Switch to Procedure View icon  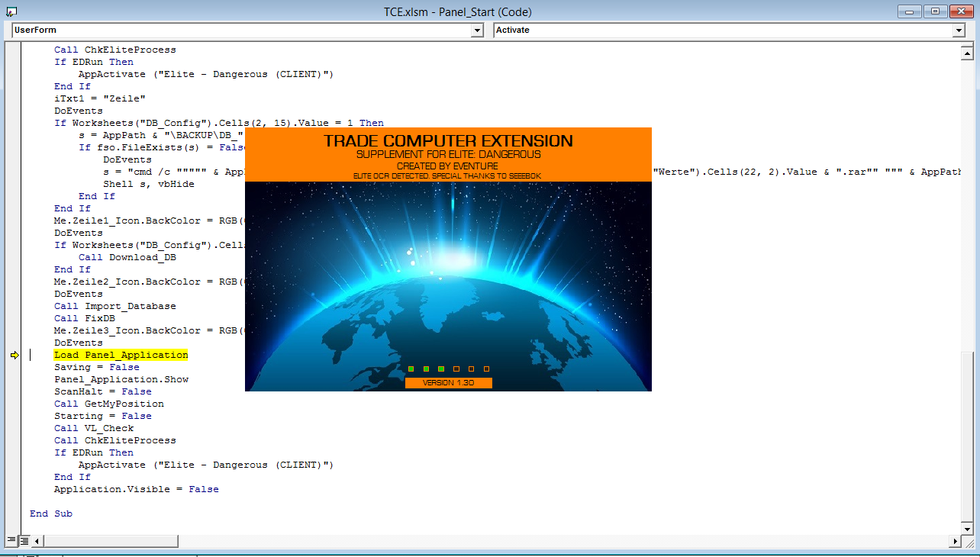[11, 541]
